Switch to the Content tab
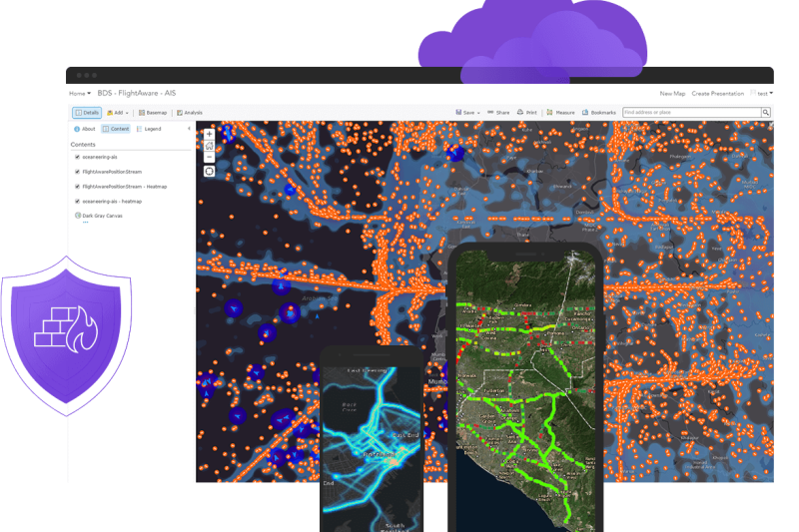Image resolution: width=799 pixels, height=532 pixels. (x=116, y=130)
